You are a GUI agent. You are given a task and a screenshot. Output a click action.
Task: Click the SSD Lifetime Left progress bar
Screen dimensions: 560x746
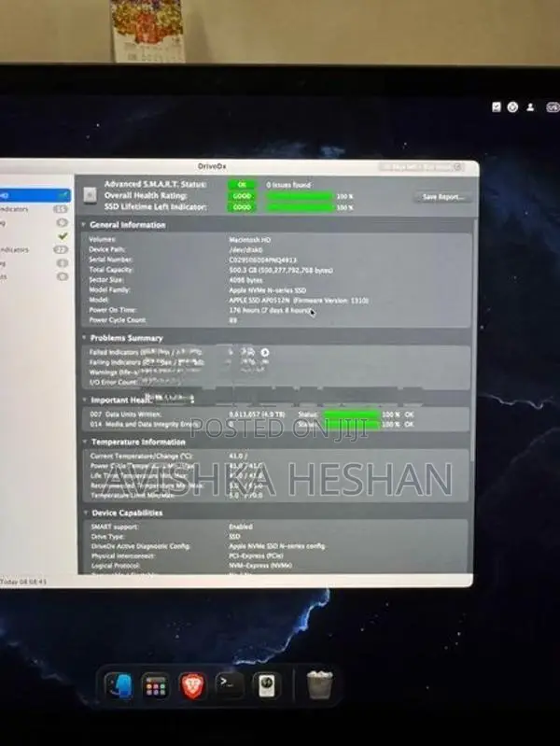click(299, 207)
